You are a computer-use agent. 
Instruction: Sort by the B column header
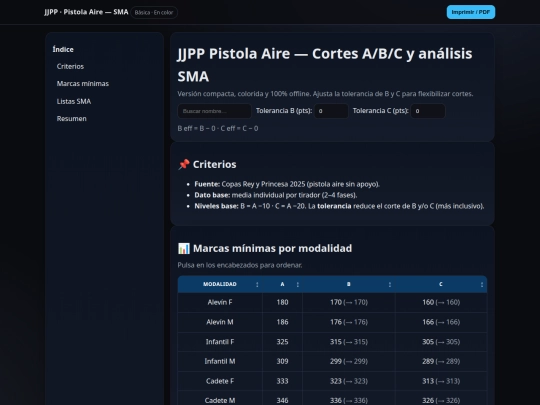[x=349, y=284]
